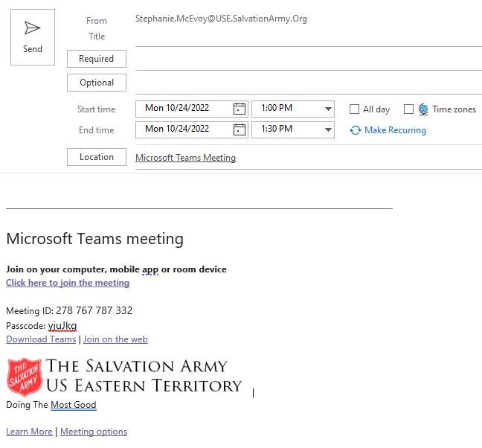The height and width of the screenshot is (448, 482).
Task: Expand the 1:30 PM end time dropdown
Action: click(x=328, y=129)
